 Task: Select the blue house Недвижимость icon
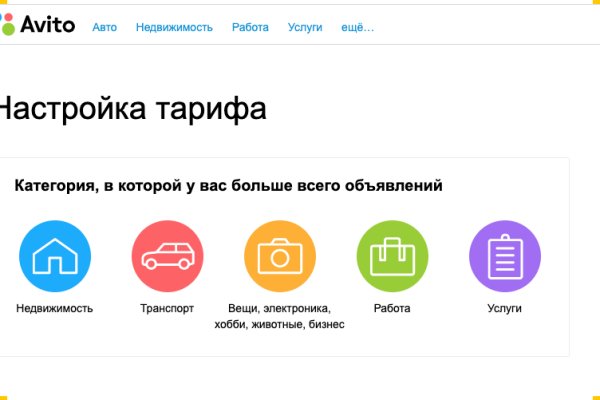55,256
